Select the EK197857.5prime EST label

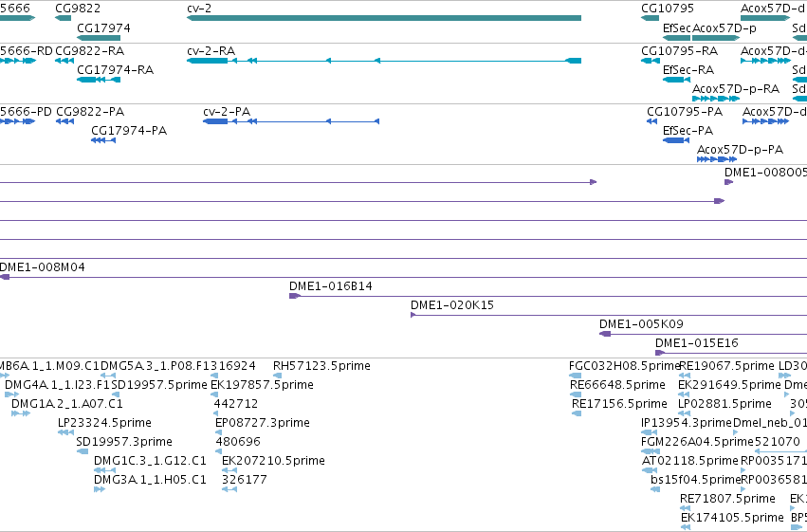[x=262, y=385]
